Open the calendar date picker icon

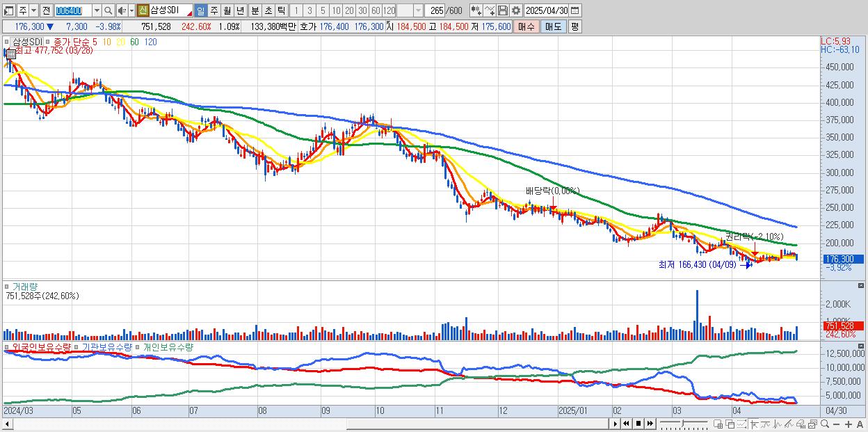click(x=574, y=10)
